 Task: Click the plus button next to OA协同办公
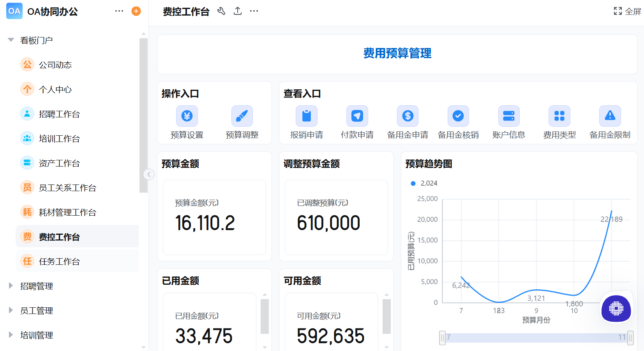point(136,11)
